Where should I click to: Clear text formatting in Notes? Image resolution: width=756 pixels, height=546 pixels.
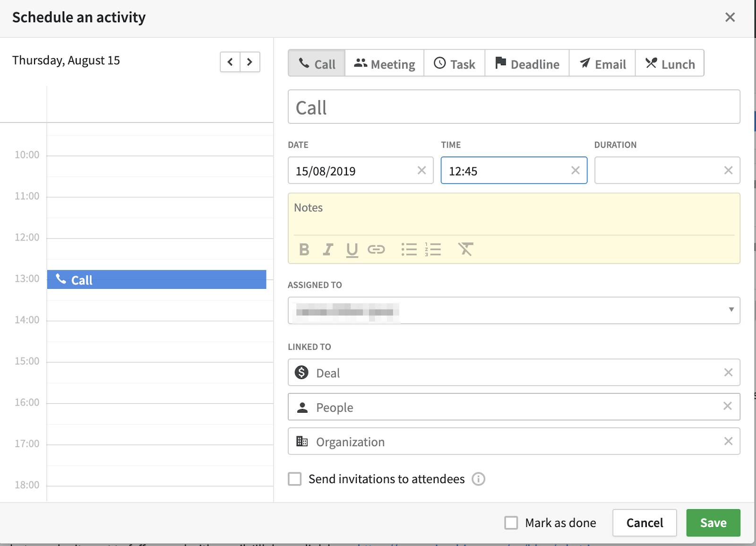(x=465, y=249)
